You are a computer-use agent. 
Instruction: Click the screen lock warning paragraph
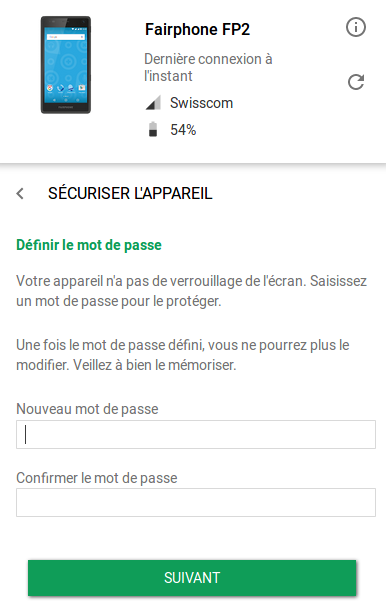point(192,291)
